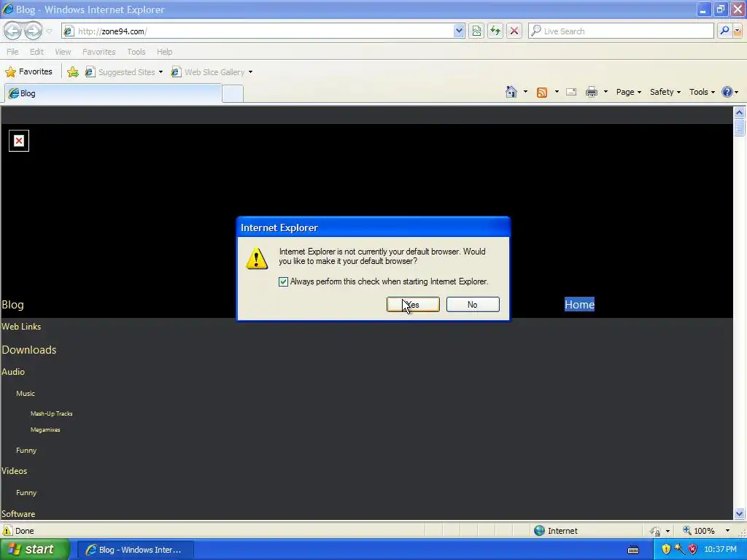Open the Help menu
Image resolution: width=747 pixels, height=560 pixels.
pos(164,52)
